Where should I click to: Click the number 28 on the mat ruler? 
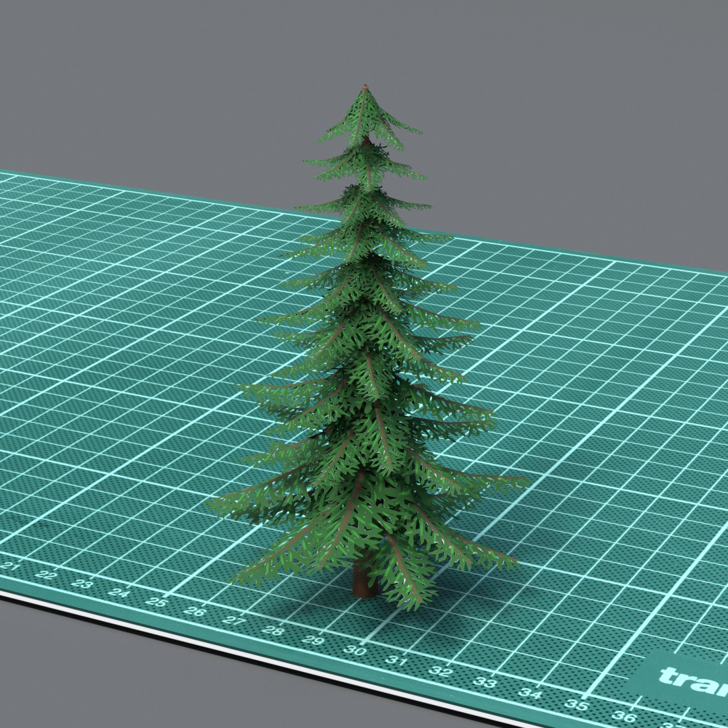click(273, 630)
